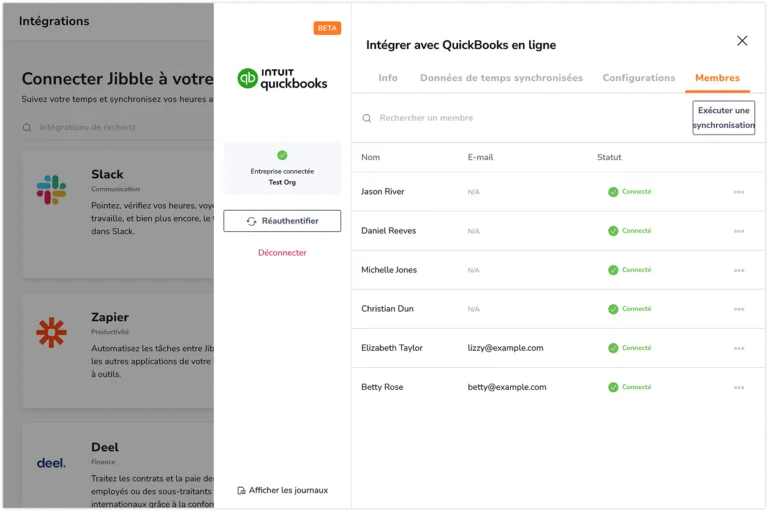Screen dimensions: 768x511
Task: Click N/A email in Jason River row
Action: coord(473,192)
